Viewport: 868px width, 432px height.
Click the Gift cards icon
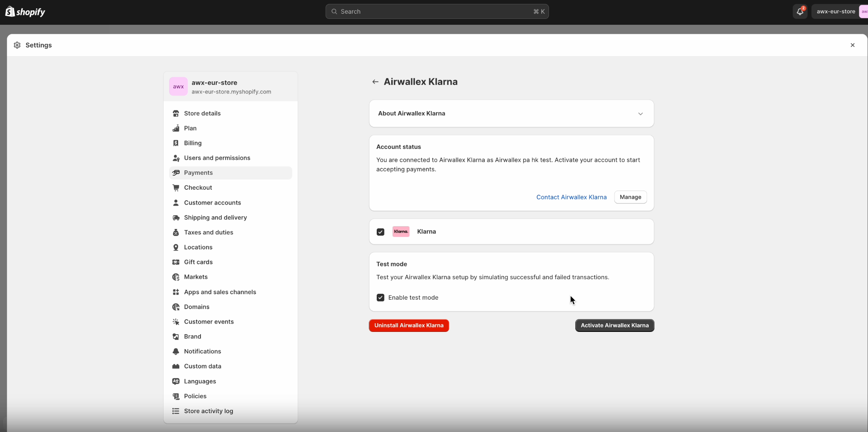(176, 262)
